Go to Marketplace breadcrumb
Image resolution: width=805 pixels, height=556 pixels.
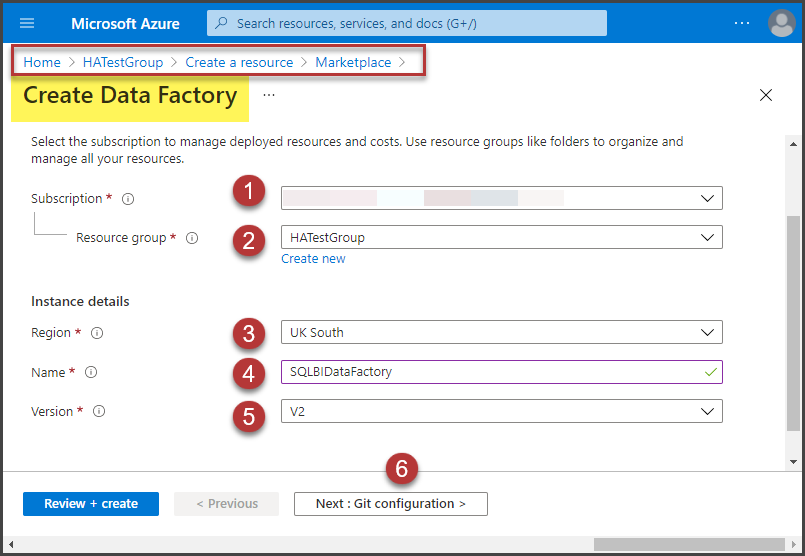click(x=353, y=62)
